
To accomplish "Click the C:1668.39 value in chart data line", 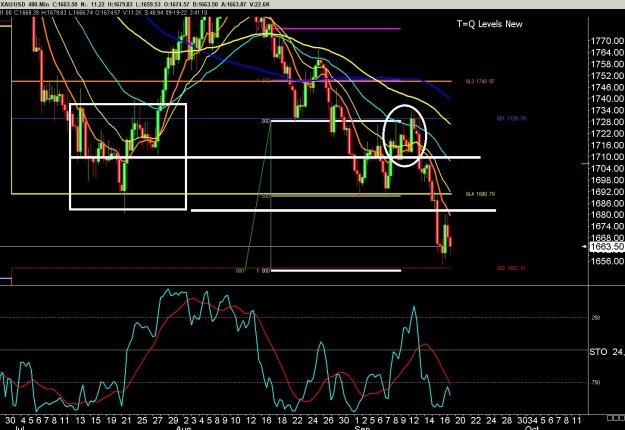I will (26, 13).
